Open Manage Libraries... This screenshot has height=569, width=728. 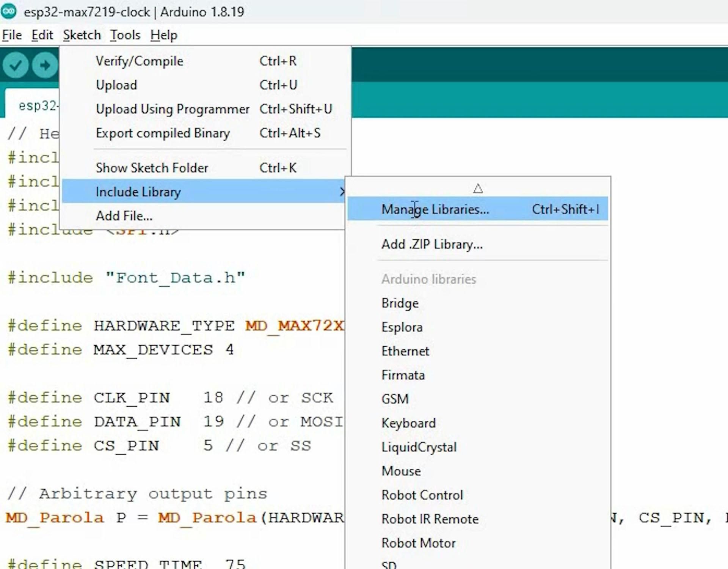(478, 209)
